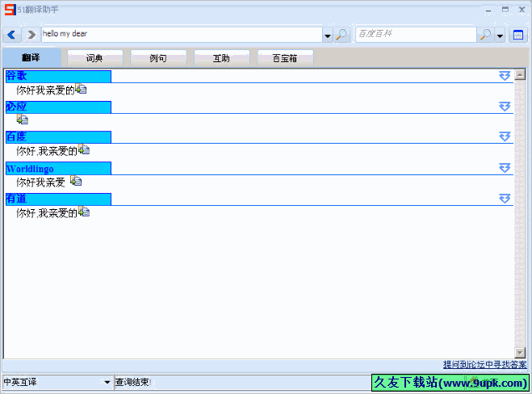Copy the 百度 translation result icon
Viewport: 532px width, 394px height.
point(84,149)
